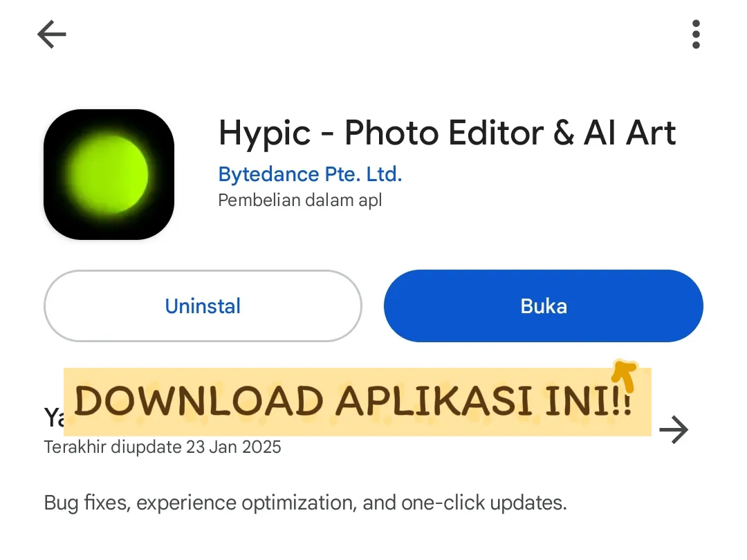Click the orange arrow sticker pointing at Buka
This screenshot has width=747, height=560.
click(x=624, y=375)
